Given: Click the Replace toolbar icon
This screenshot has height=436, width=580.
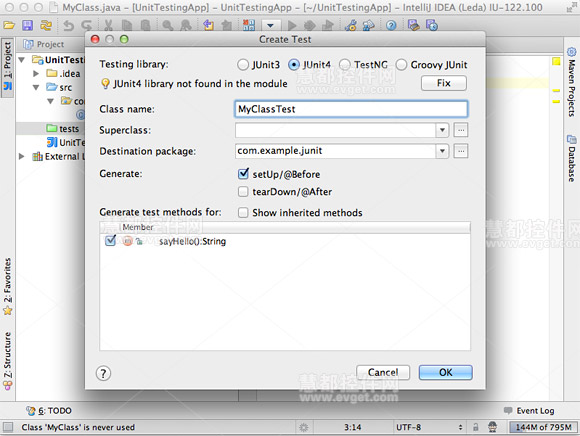Looking at the screenshot, I should [x=186, y=25].
